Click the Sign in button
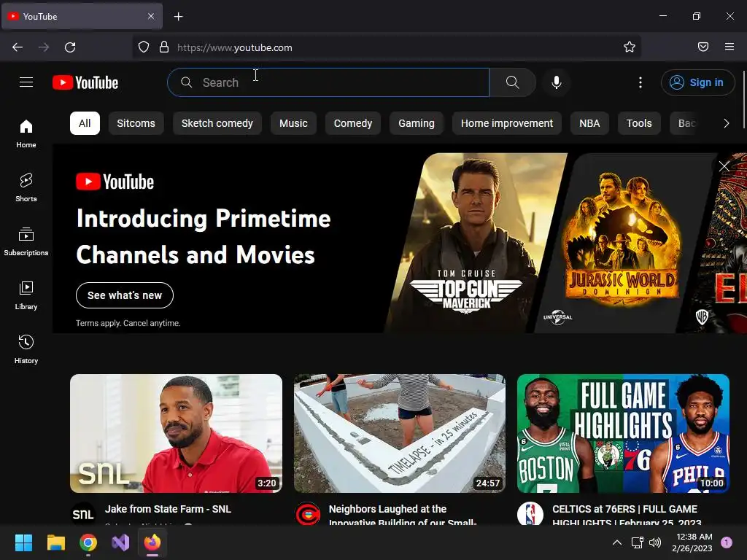The image size is (747, 560). click(x=697, y=82)
